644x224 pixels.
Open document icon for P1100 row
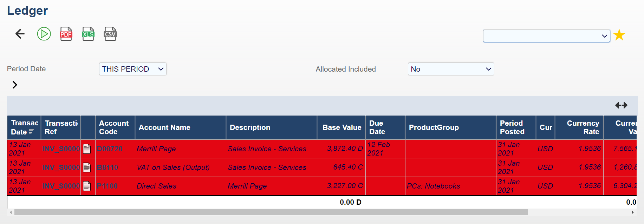coord(87,186)
